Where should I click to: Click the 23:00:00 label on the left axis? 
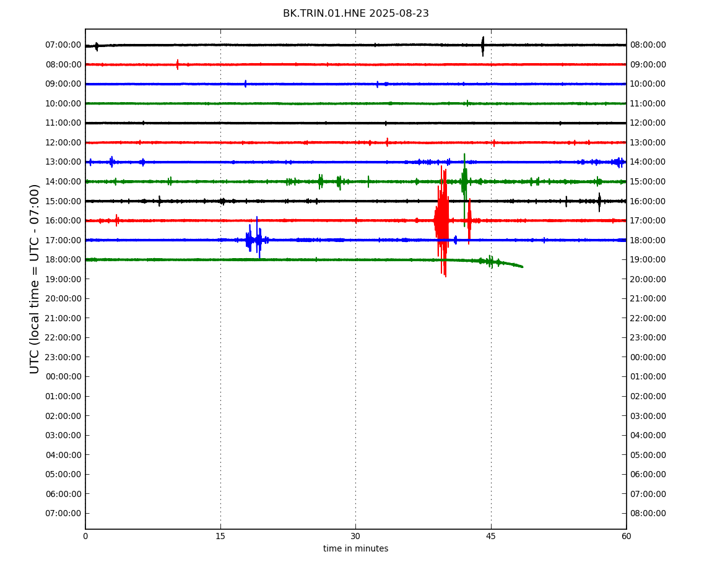coord(63,357)
